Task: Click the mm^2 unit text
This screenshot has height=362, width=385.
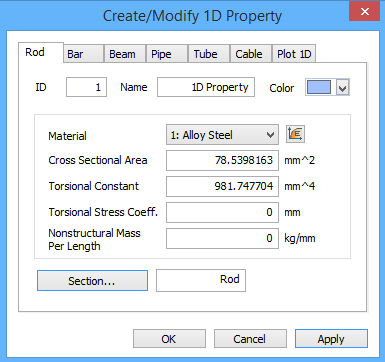Action: pyautogui.click(x=299, y=160)
